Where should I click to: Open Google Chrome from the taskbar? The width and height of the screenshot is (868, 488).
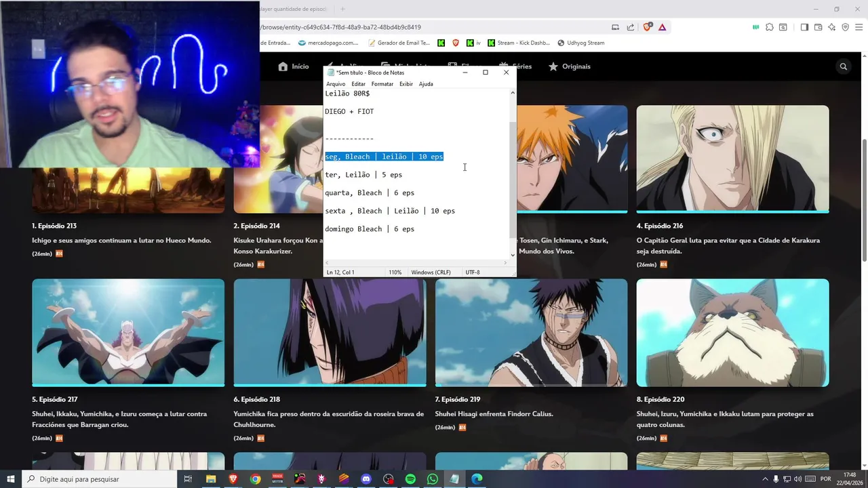point(255,479)
